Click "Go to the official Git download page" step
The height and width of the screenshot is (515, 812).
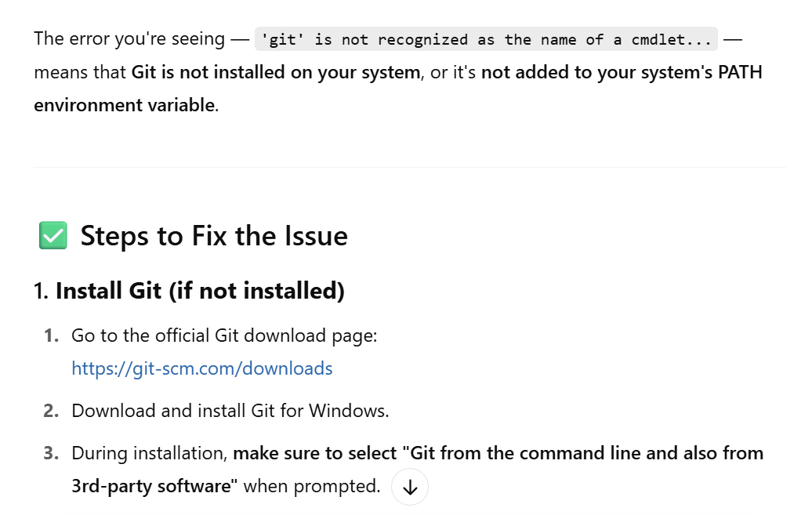224,335
